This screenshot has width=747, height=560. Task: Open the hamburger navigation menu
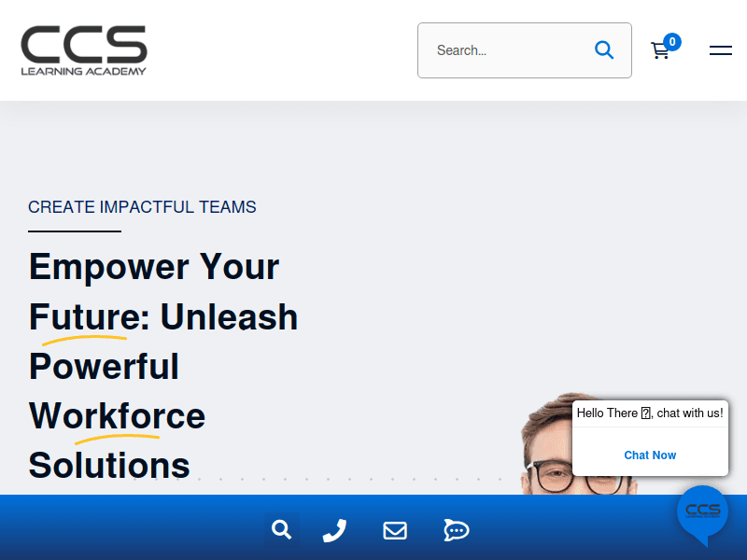coord(720,50)
